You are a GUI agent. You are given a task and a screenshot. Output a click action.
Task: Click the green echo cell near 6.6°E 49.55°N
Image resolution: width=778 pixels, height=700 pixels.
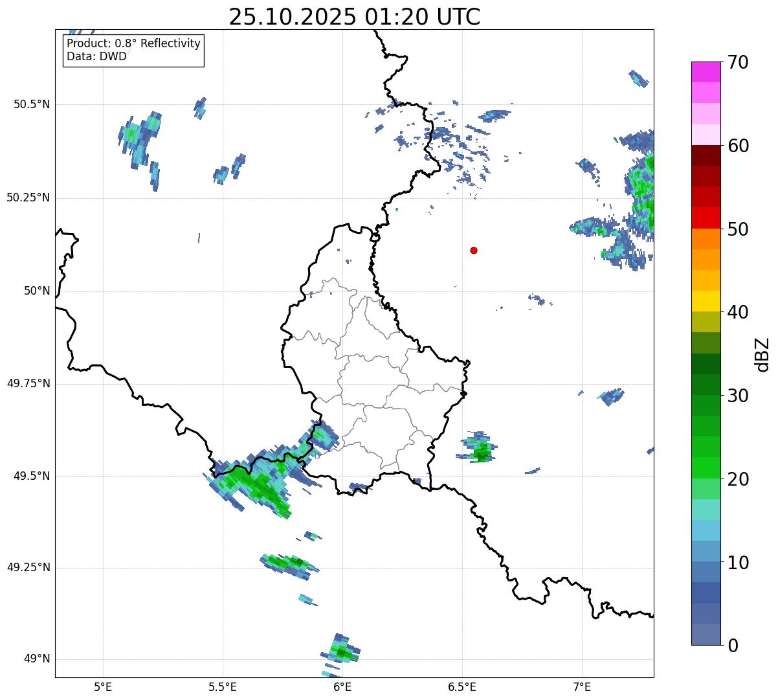478,448
